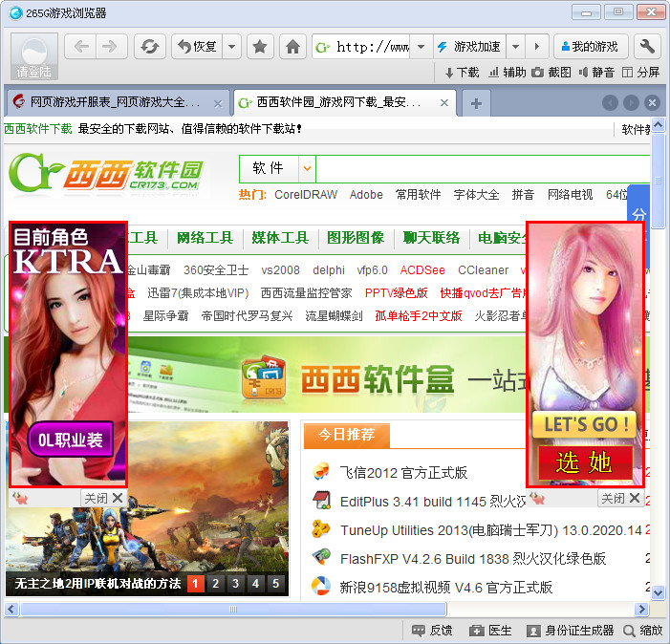Click the LET'S GO! ad button

click(584, 424)
